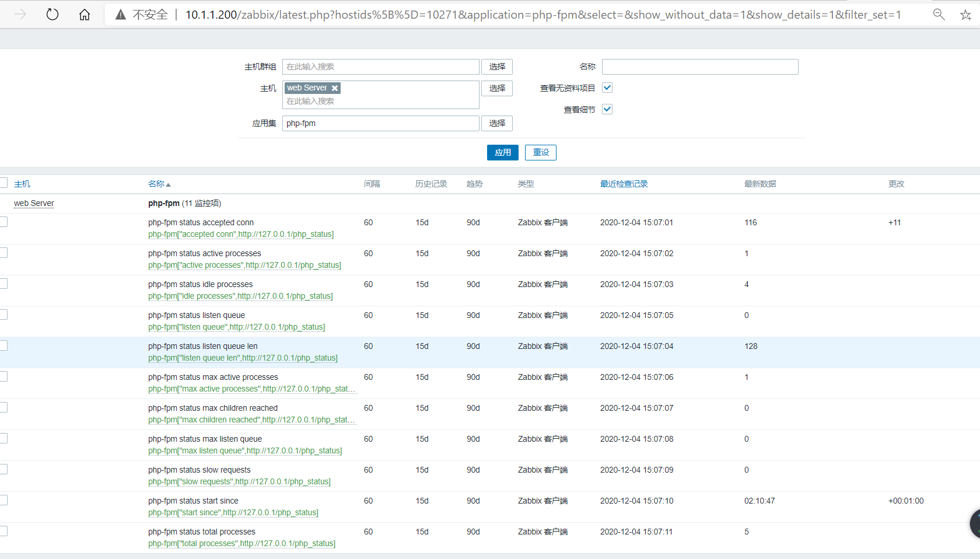Reset the filter with 重设 button
Screen dimensions: 980x559
pyautogui.click(x=541, y=152)
